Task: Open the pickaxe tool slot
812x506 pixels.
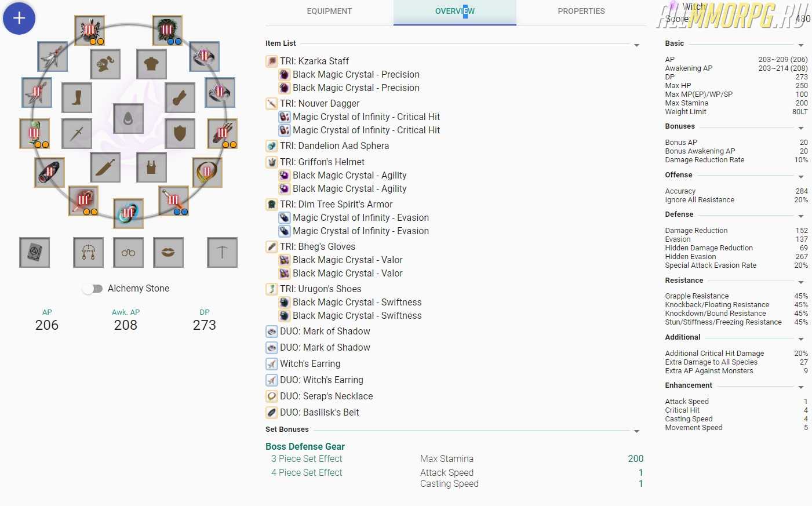Action: pos(223,252)
